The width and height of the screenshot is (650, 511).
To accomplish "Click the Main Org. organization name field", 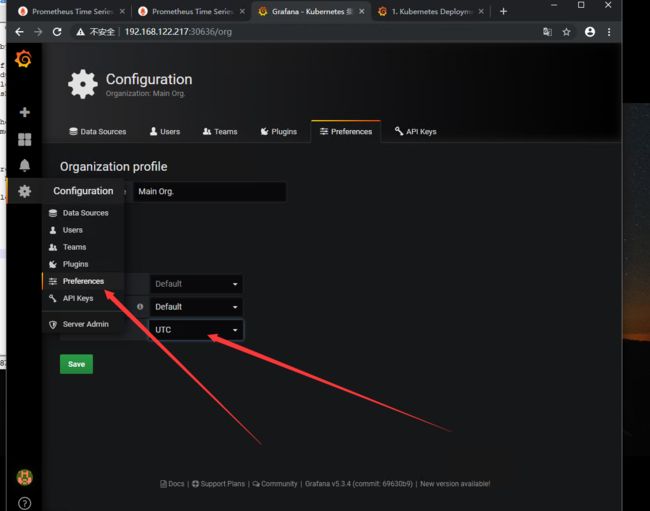I will tap(209, 191).
